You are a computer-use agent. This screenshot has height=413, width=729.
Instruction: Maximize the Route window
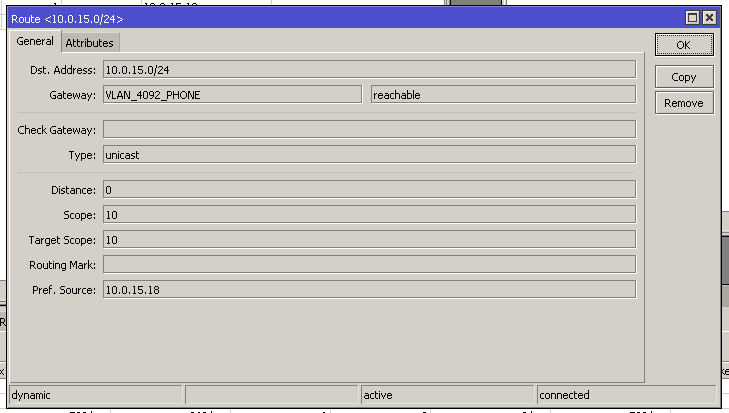click(692, 18)
